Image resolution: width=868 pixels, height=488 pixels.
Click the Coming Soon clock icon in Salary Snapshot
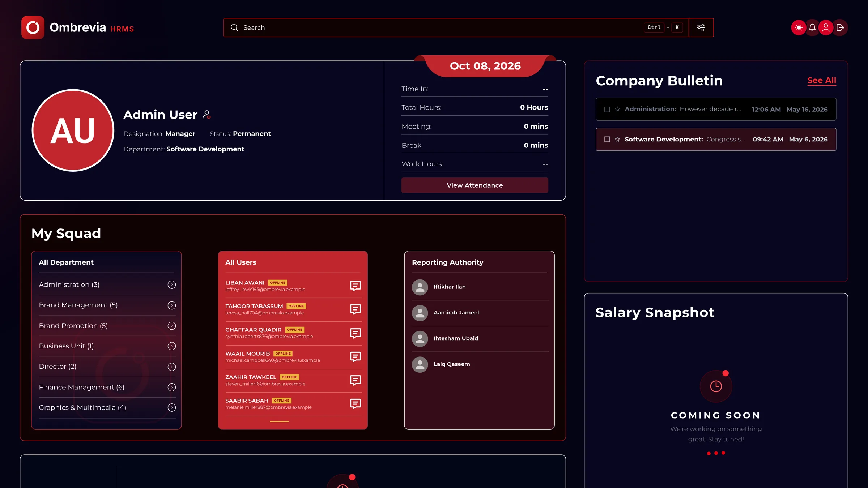[716, 386]
